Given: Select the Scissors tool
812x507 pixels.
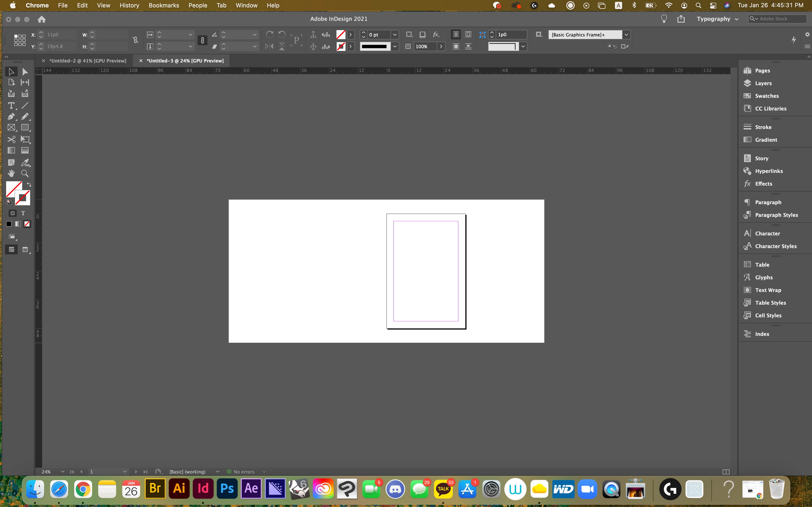Looking at the screenshot, I should pos(11,139).
